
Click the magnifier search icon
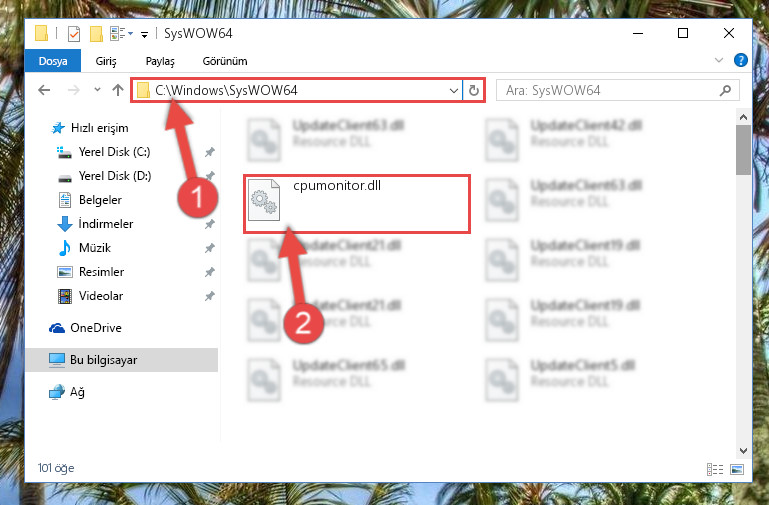tap(725, 91)
